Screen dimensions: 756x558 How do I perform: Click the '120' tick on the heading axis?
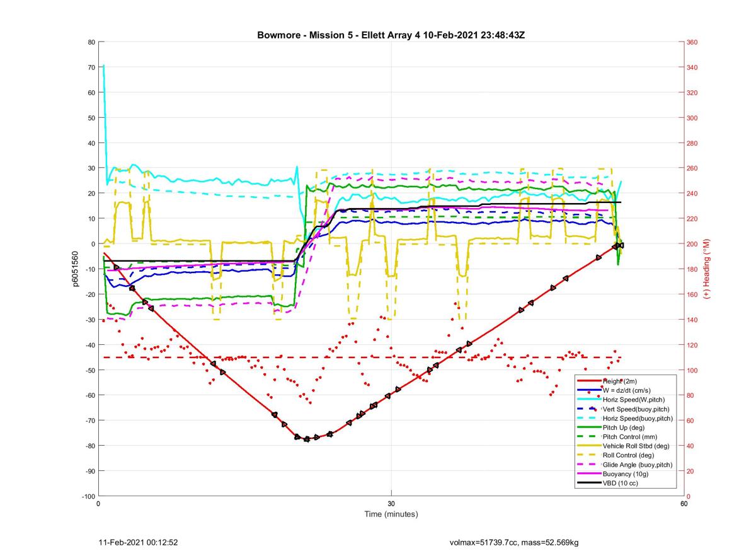(x=692, y=345)
